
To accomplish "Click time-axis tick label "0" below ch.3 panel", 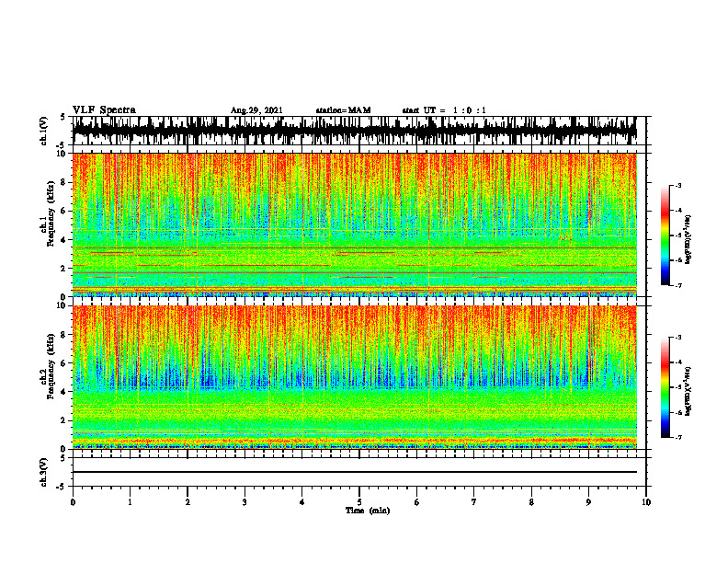I will coord(73,502).
